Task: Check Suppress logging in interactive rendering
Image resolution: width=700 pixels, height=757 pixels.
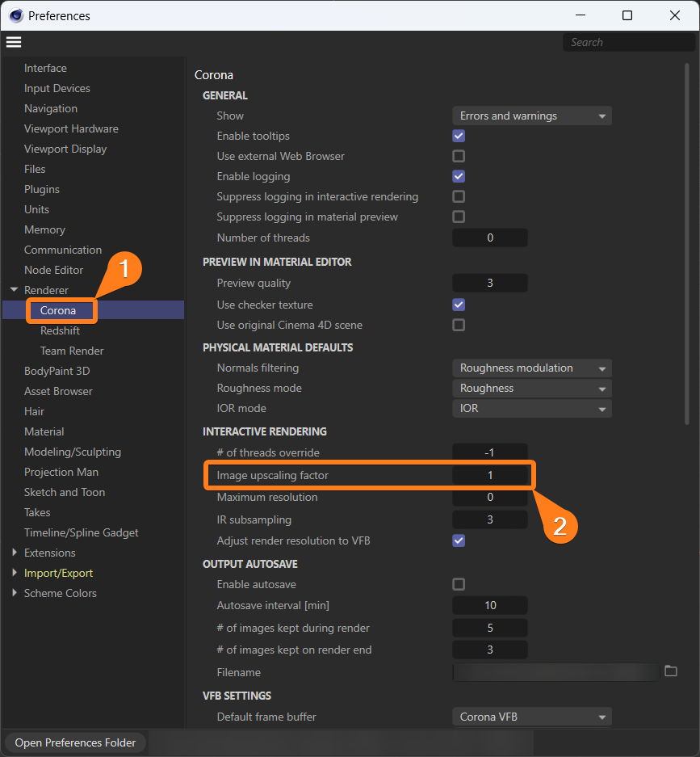Action: click(x=459, y=196)
